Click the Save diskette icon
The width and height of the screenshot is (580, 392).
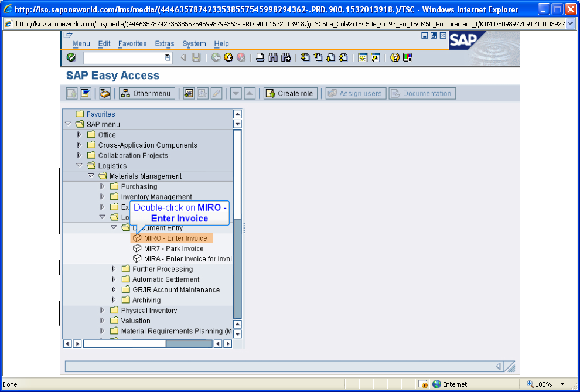click(196, 57)
